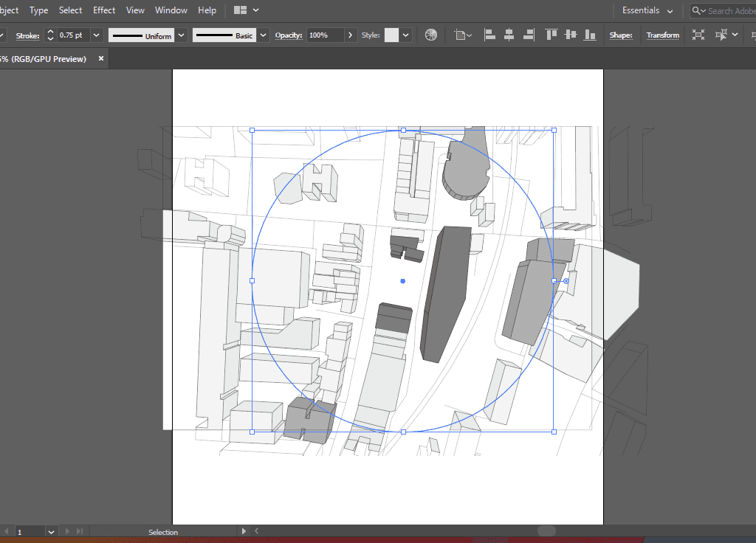Open the Window menu
Image resolution: width=756 pixels, height=543 pixels.
171,10
